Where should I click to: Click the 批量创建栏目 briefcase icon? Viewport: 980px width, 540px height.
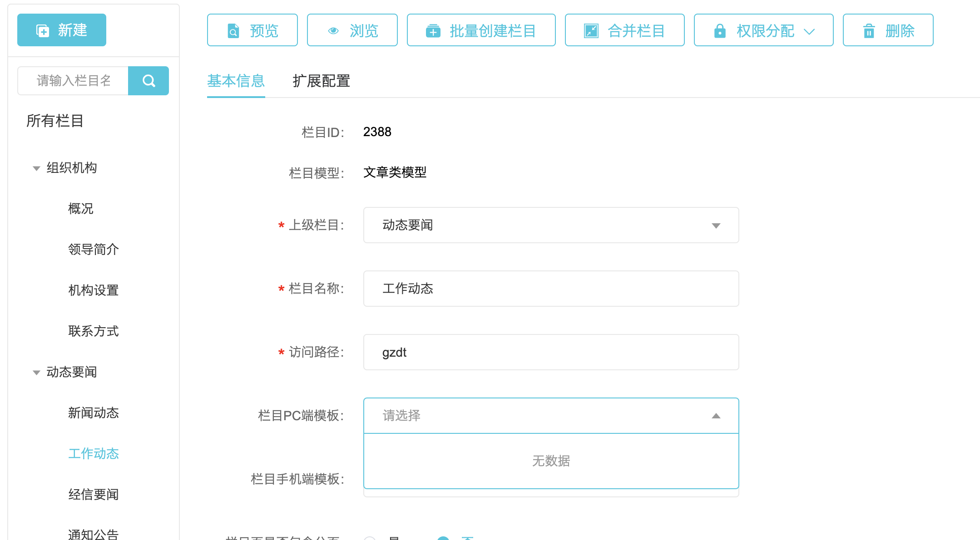point(433,31)
